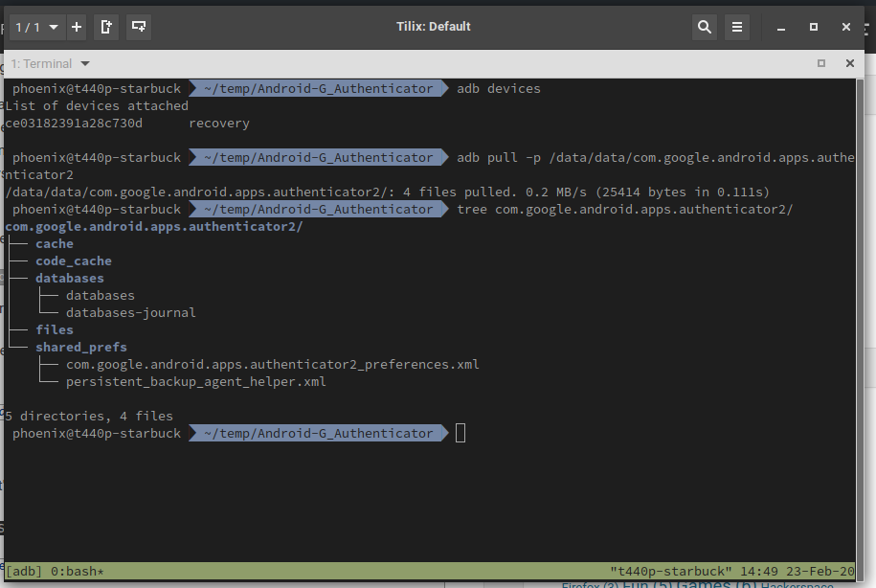Image resolution: width=876 pixels, height=588 pixels.
Task: Click the 'shared_prefs' directory entry
Action: [81, 347]
